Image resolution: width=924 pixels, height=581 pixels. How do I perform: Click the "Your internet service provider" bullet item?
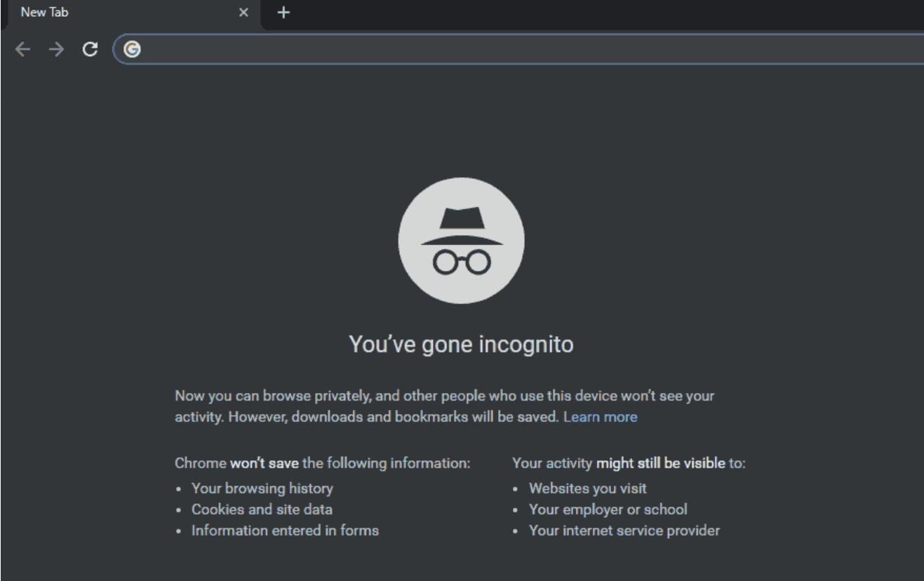624,530
